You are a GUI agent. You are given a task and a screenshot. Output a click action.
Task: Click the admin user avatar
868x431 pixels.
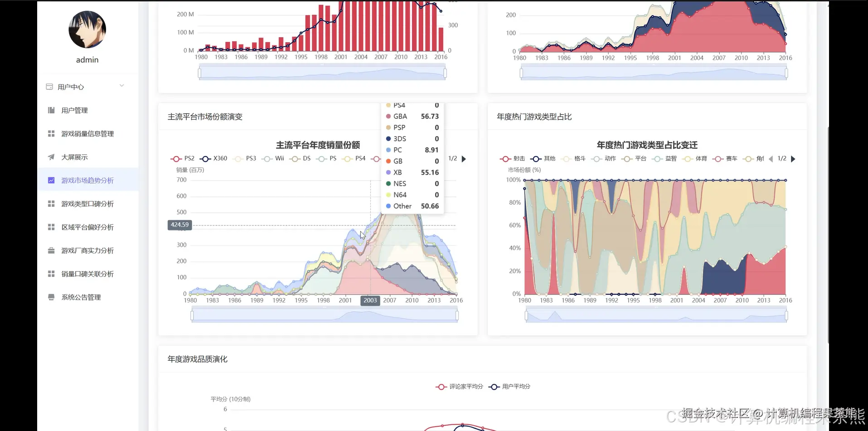87,29
